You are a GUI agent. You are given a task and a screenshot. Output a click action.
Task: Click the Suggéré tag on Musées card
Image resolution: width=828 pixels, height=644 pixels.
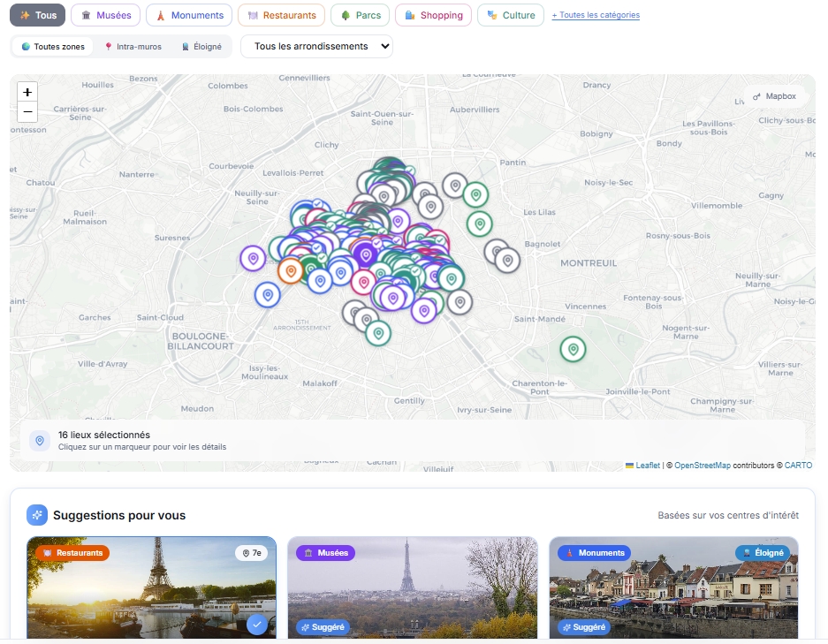pyautogui.click(x=323, y=627)
